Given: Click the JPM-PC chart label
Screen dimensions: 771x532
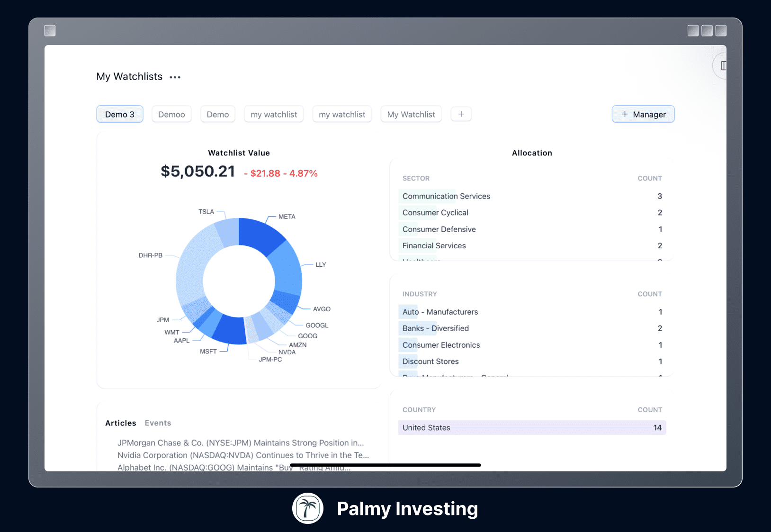Looking at the screenshot, I should (x=270, y=360).
